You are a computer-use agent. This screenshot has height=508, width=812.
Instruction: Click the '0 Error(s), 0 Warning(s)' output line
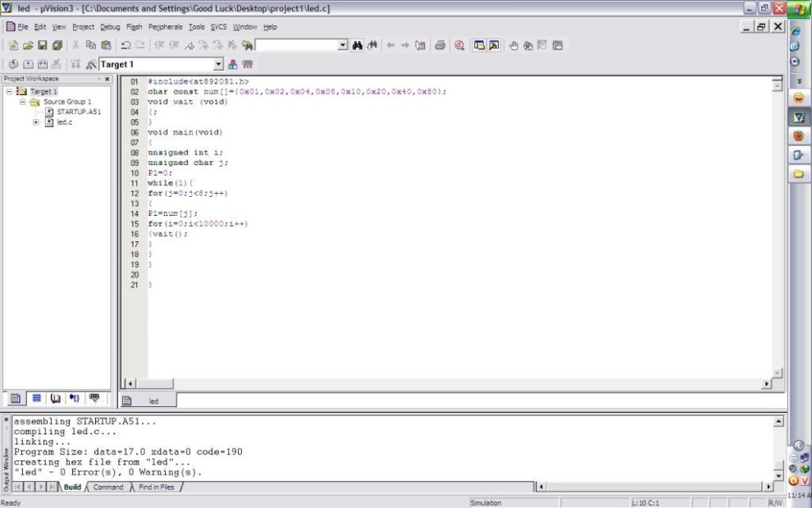(107, 472)
